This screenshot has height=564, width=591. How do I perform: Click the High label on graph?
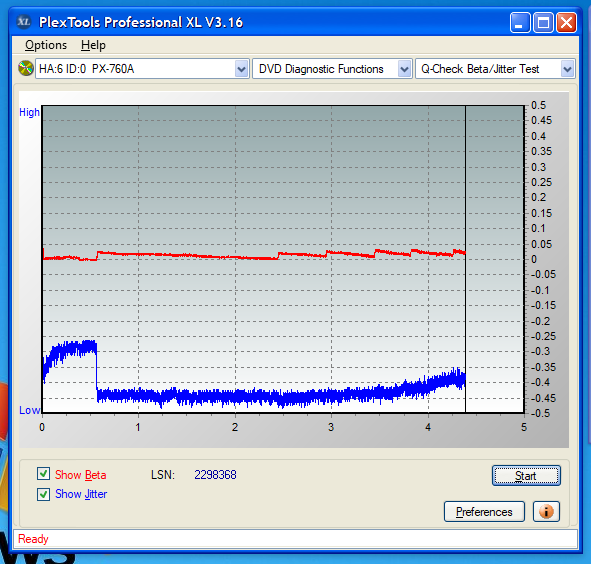point(29,112)
